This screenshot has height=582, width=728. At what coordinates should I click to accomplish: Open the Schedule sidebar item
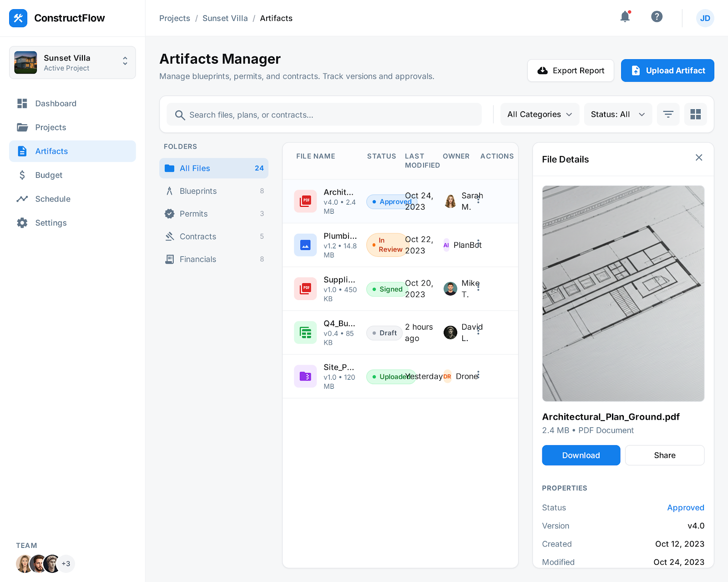click(53, 199)
